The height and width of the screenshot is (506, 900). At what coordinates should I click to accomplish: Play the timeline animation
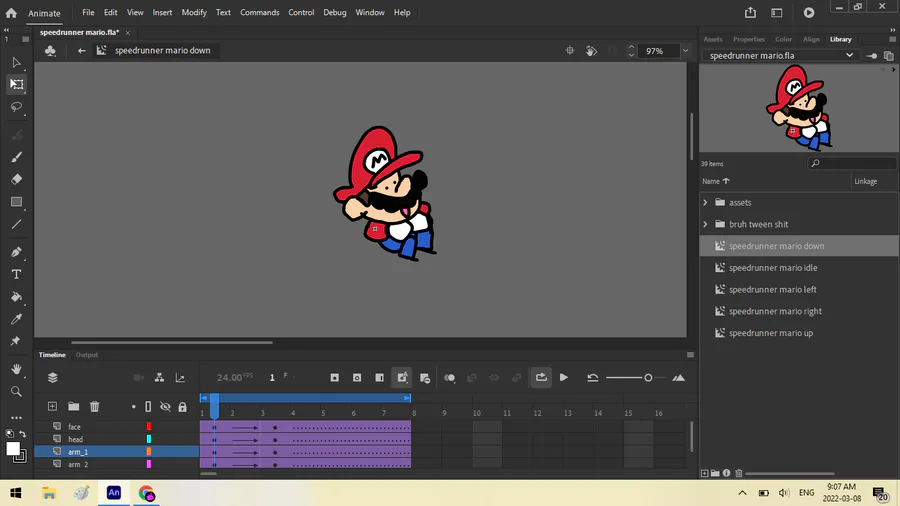pyautogui.click(x=564, y=377)
